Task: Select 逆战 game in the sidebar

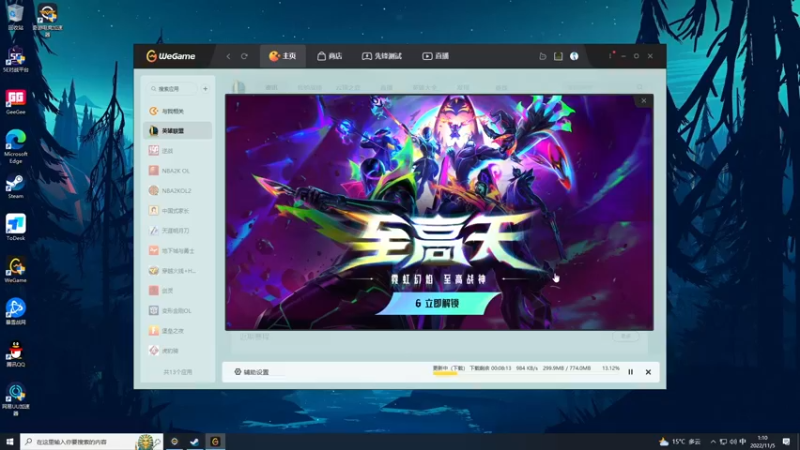Action: [178, 151]
